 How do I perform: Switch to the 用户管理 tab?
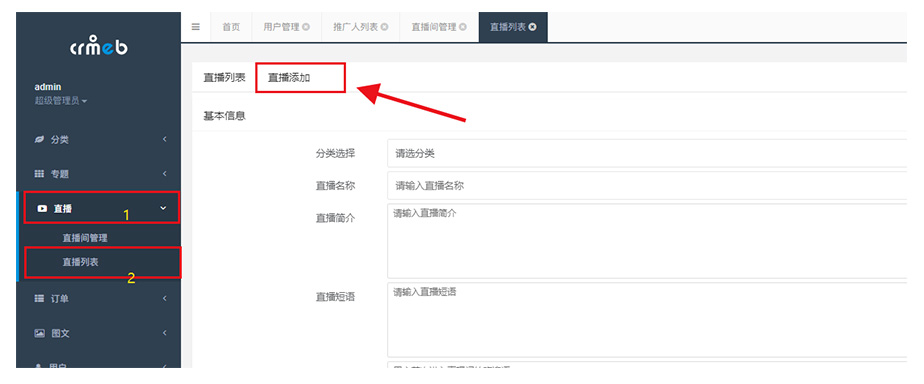pos(286,27)
